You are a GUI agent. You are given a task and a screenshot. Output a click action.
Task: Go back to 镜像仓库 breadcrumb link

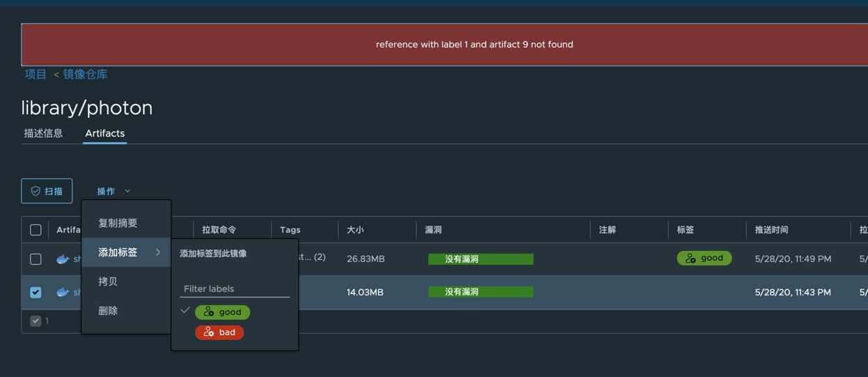[85, 74]
